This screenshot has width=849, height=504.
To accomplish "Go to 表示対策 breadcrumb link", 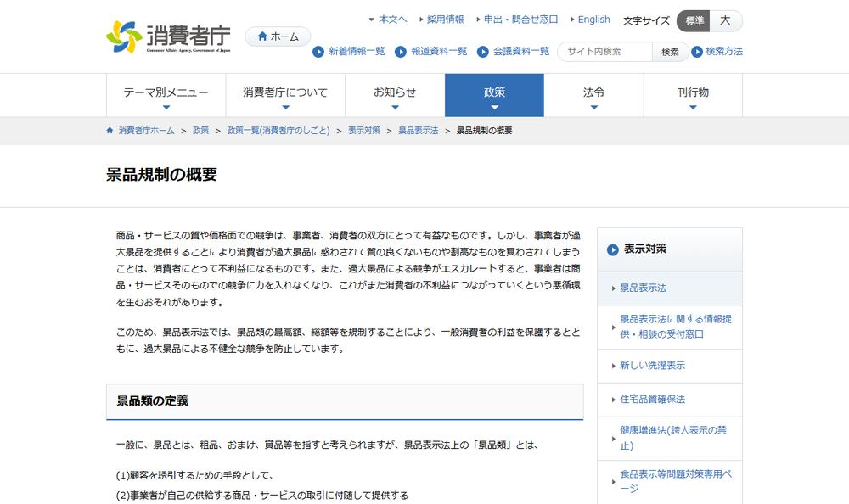I will pos(364,131).
